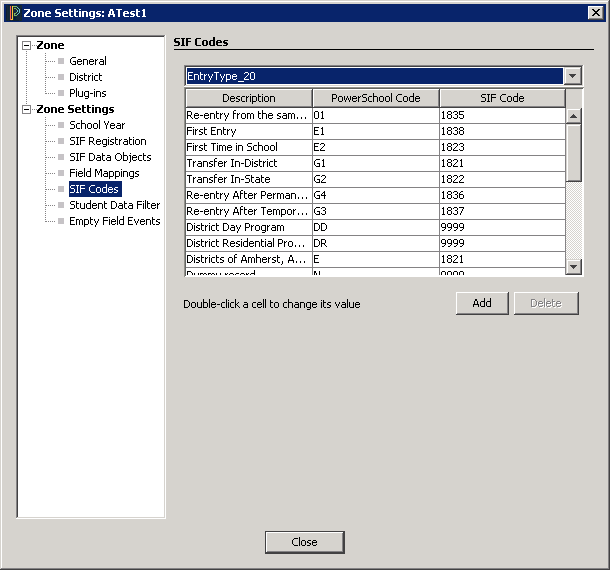Viewport: 610px width, 570px height.
Task: Collapse the Zone Settings tree node
Action: [x=27, y=110]
